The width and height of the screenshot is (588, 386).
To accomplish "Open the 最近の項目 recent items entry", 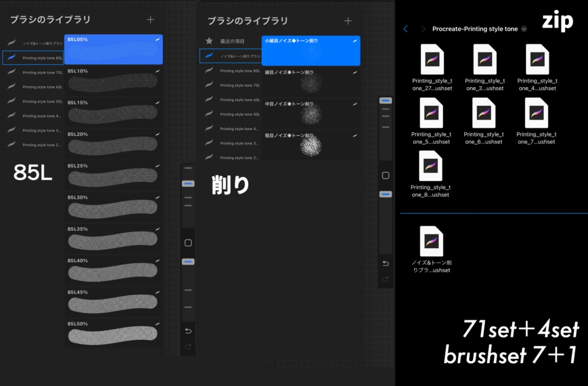I will coord(234,41).
